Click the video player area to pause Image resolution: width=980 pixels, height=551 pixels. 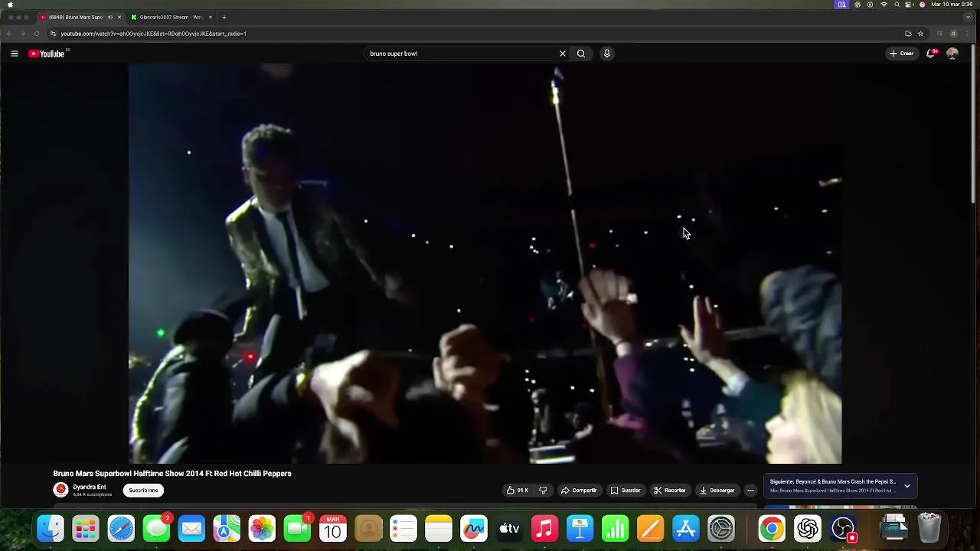485,263
